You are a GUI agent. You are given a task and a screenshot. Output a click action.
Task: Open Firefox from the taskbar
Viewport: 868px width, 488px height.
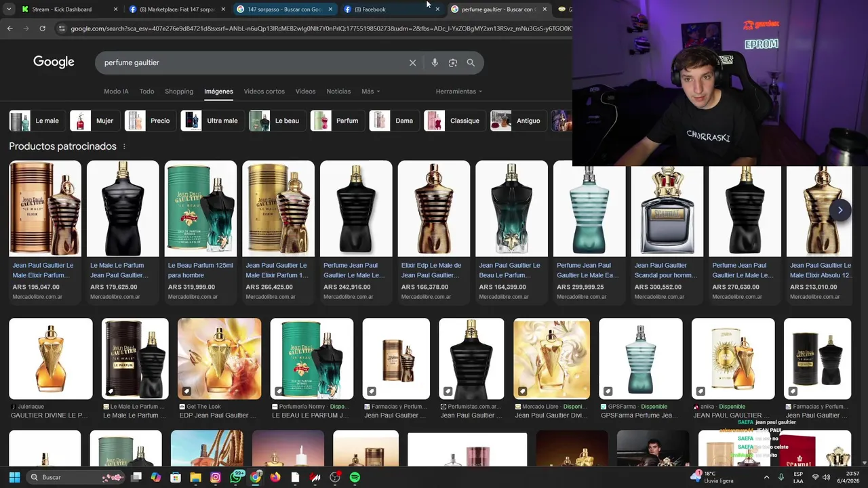pos(275,477)
